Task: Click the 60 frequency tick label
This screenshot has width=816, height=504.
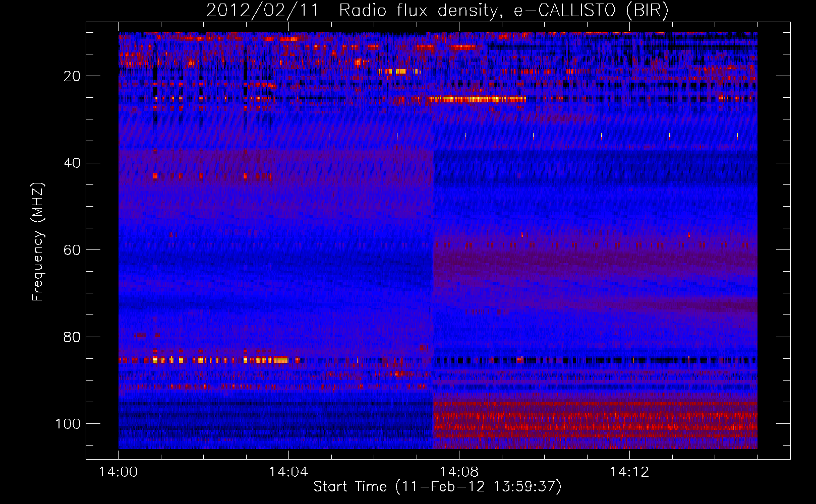Action: (x=72, y=250)
